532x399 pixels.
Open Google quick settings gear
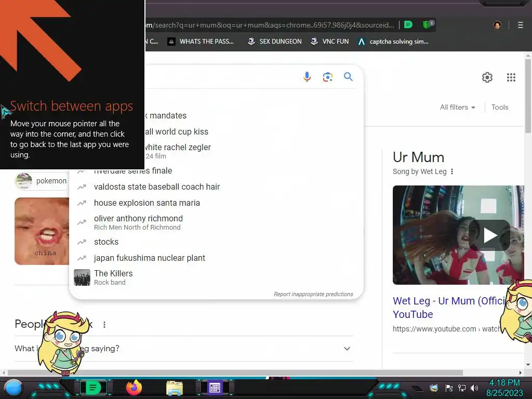(487, 77)
